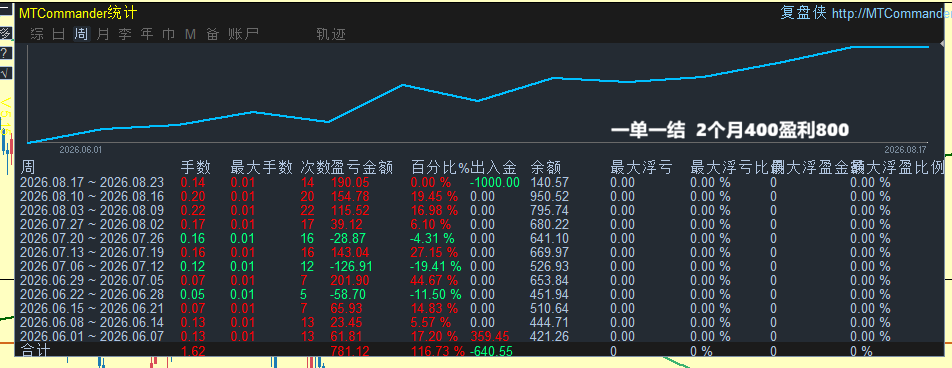Open the 年 yearly tab
952x368 pixels.
pyautogui.click(x=147, y=35)
